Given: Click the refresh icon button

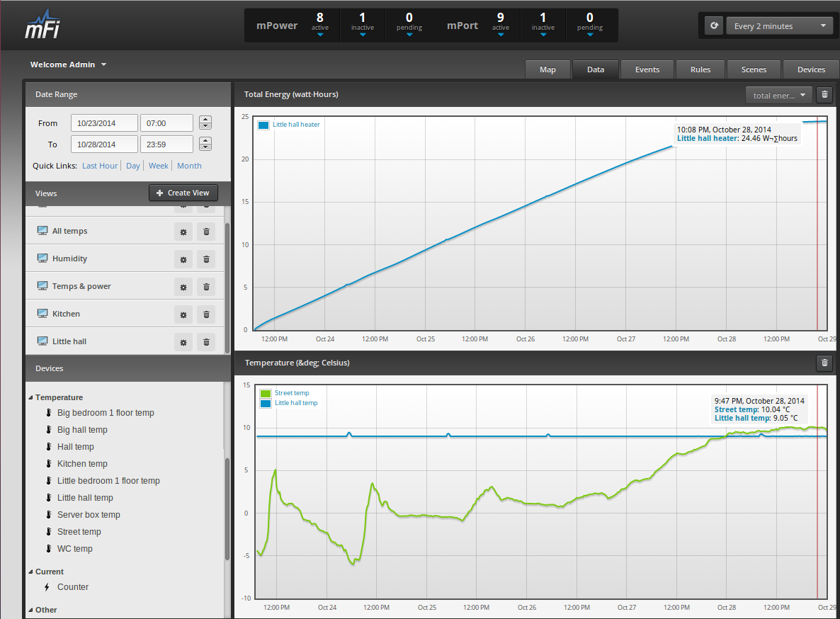Looking at the screenshot, I should coord(714,25).
